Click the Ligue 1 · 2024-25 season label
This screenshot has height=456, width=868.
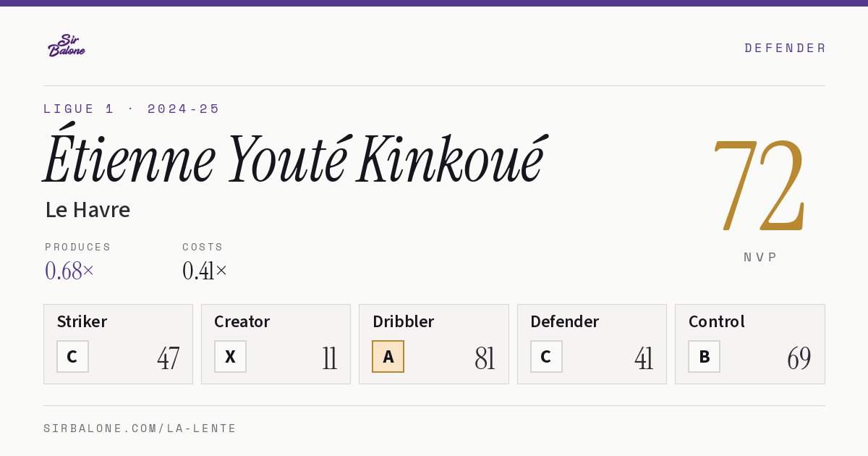coord(132,109)
